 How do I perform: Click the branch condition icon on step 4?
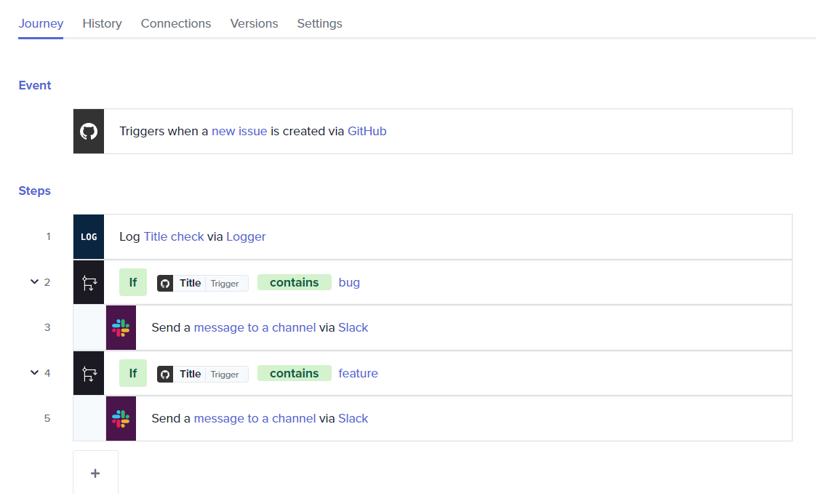[89, 373]
